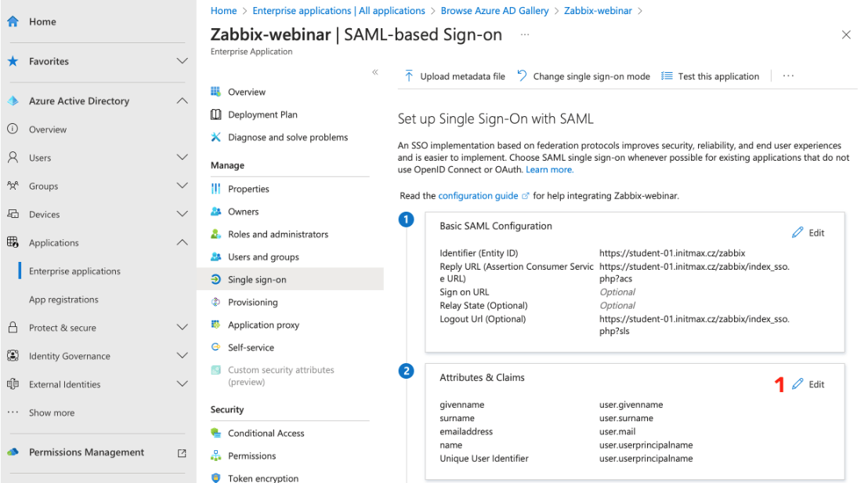Viewport: 868px width, 483px height.
Task: Expand the Users menu chevron
Action: (182, 158)
